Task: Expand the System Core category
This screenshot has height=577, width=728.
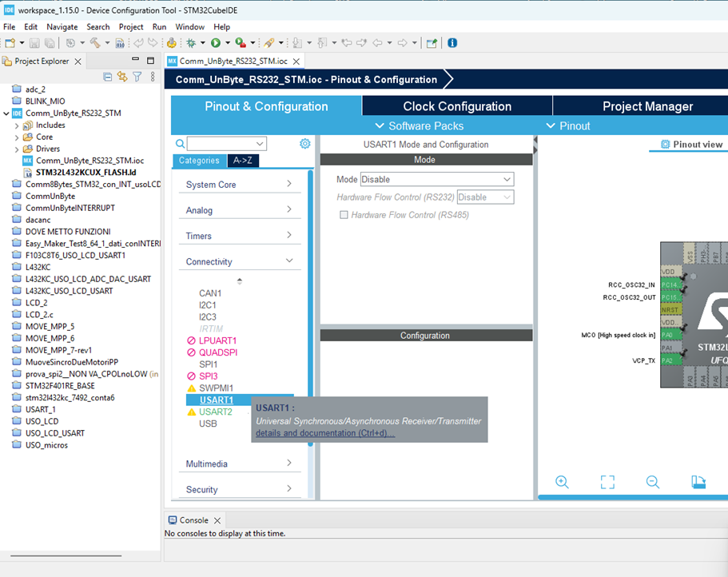Action: pos(240,185)
